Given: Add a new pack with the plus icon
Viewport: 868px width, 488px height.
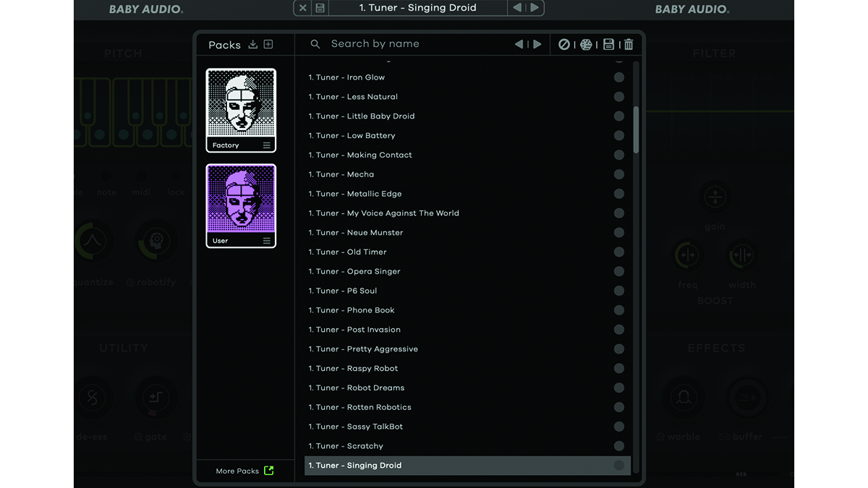Looking at the screenshot, I should point(268,44).
